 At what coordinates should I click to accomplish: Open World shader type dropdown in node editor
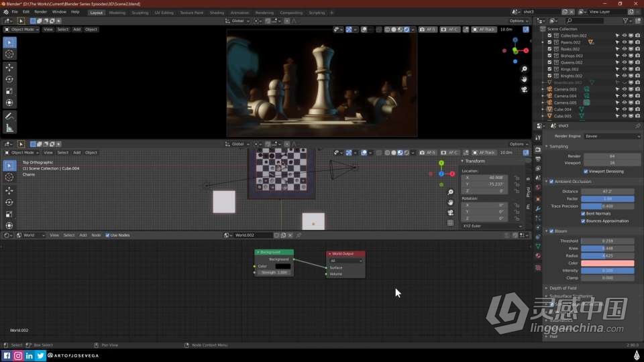[x=31, y=235]
